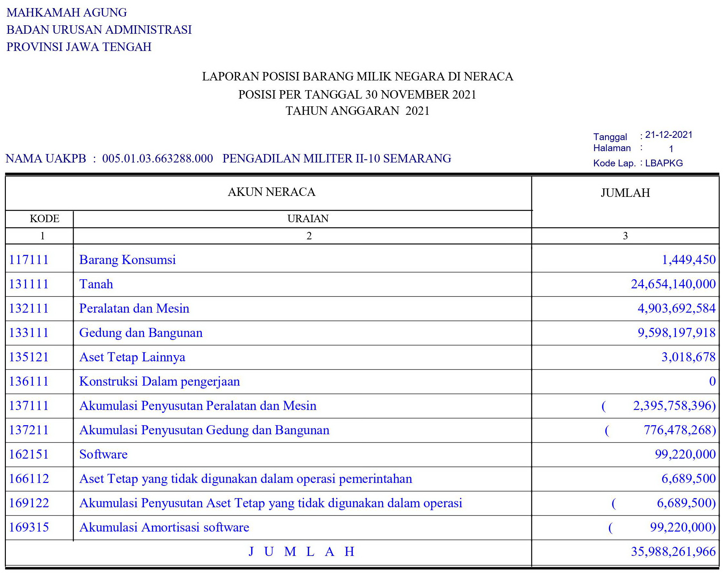Click code '117111'
The image size is (728, 576).
pos(29,260)
